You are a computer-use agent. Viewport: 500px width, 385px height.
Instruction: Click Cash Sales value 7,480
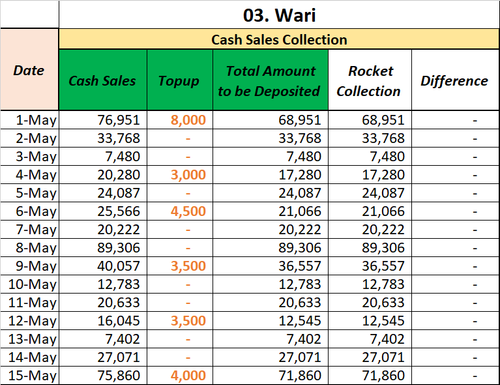pyautogui.click(x=103, y=157)
